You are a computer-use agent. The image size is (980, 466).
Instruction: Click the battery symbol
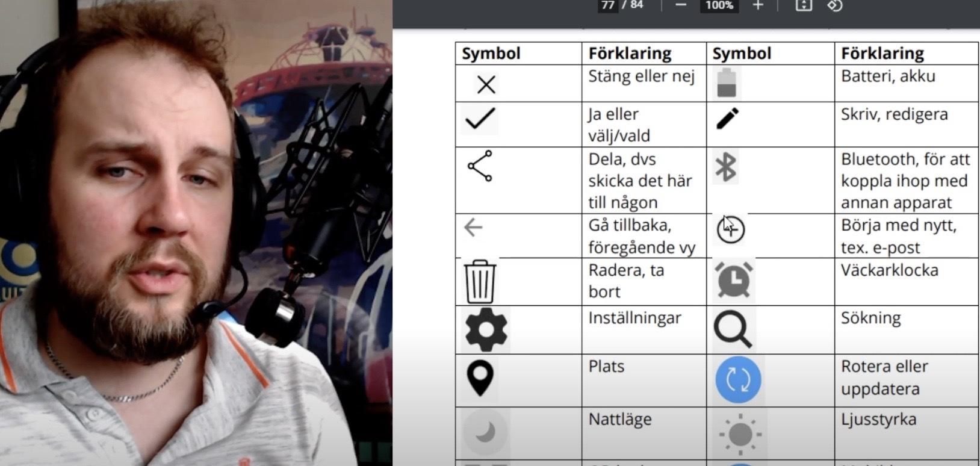pos(727,83)
